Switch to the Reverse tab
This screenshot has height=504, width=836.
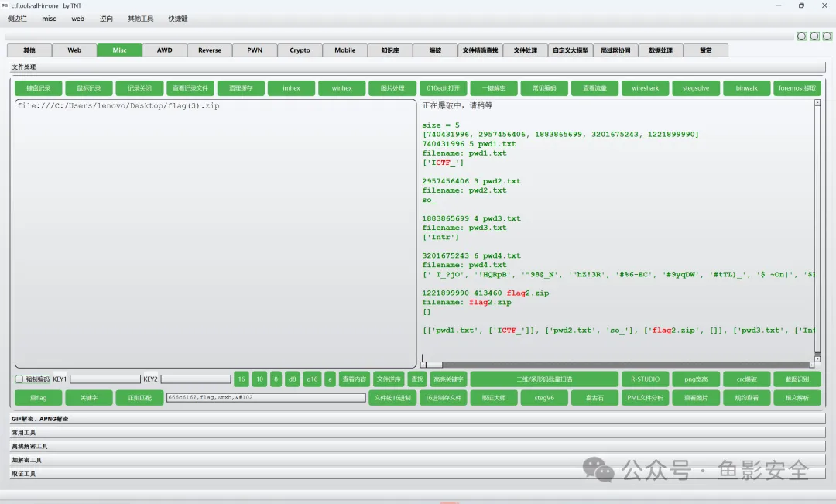coord(210,50)
